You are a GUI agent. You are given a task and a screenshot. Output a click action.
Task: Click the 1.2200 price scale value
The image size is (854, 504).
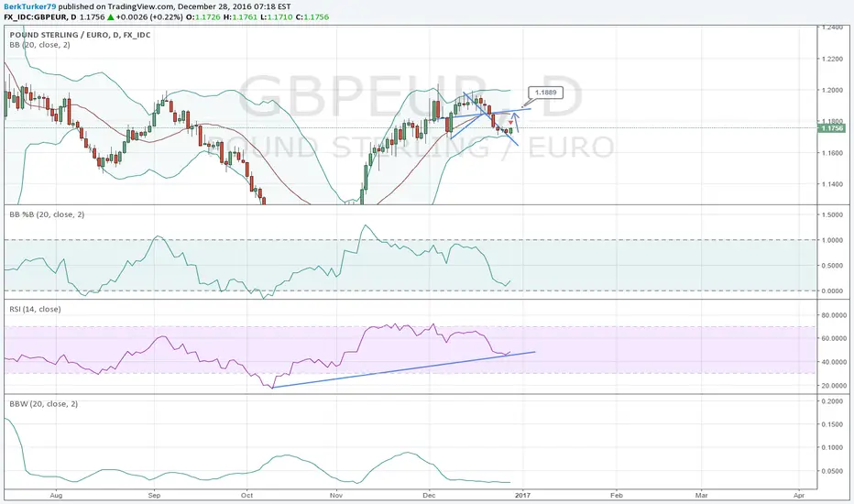[833, 59]
